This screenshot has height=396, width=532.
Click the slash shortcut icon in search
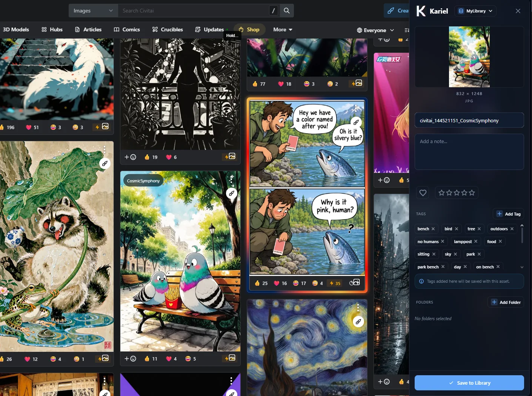pos(274,11)
